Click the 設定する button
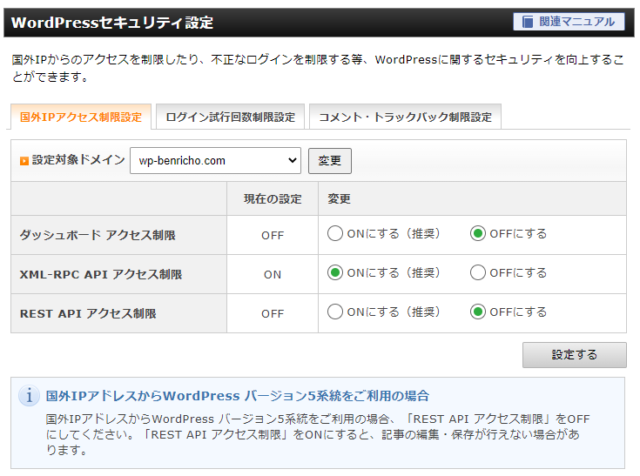This screenshot has height=476, width=640. point(574,355)
